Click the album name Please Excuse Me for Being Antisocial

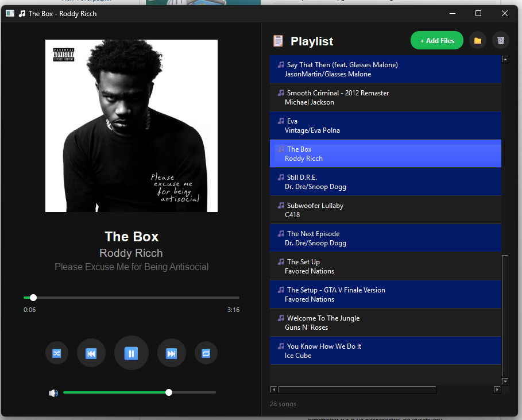point(132,267)
